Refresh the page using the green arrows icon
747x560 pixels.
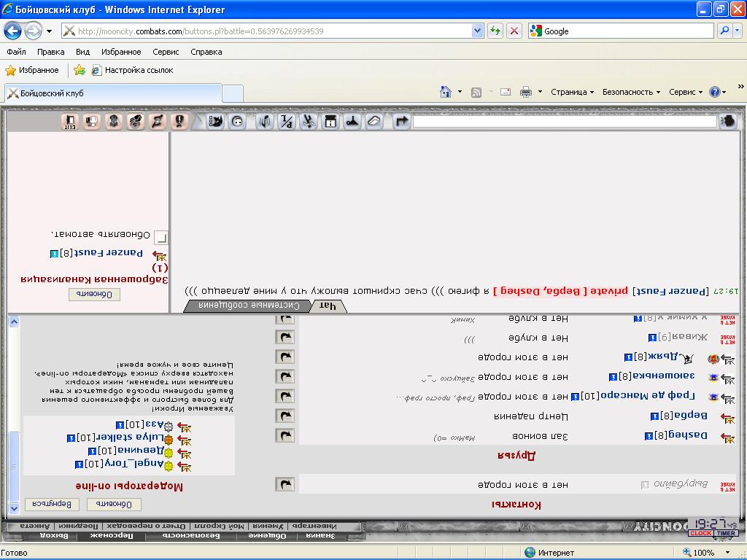495,31
